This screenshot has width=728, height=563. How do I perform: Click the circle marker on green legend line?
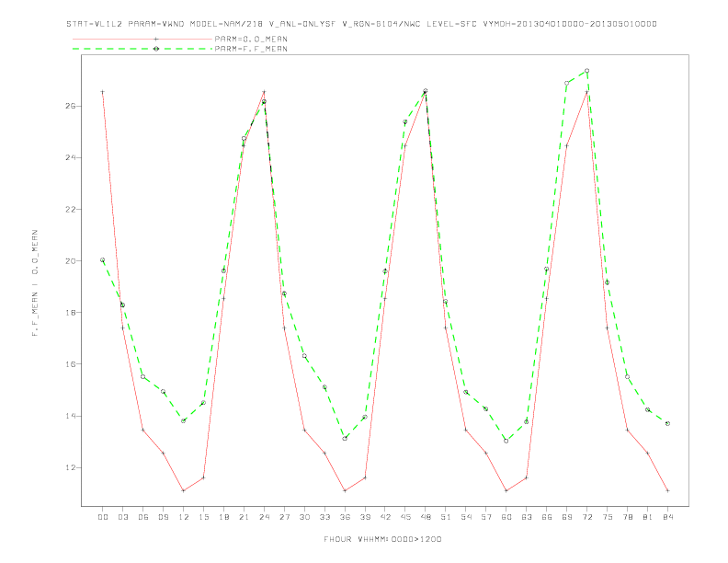coord(156,49)
